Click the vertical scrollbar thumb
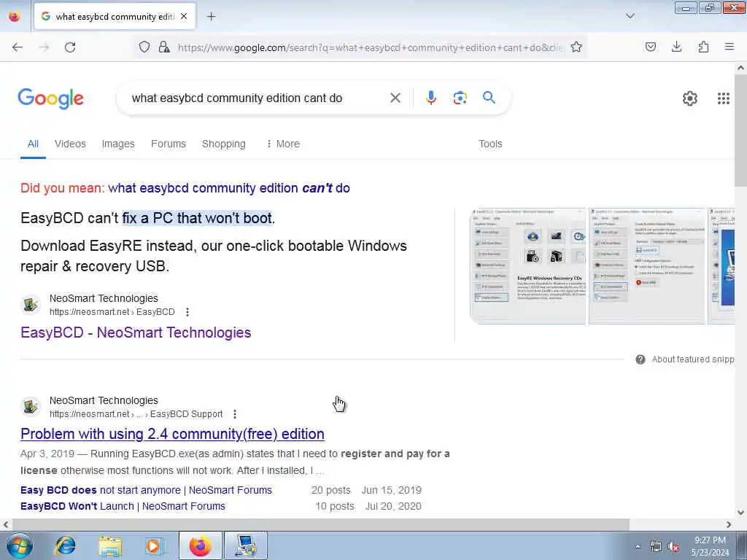The height and width of the screenshot is (560, 747). (741, 131)
